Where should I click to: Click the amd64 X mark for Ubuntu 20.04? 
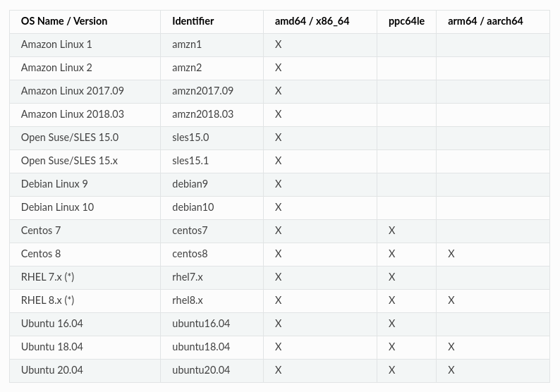point(279,370)
